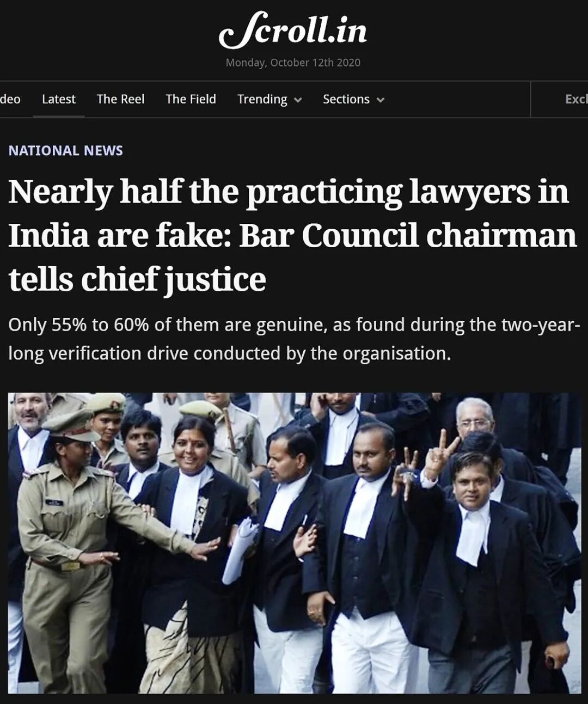Viewport: 588px width, 704px height.
Task: Expand the Sections dropdown chevron
Action: [381, 100]
